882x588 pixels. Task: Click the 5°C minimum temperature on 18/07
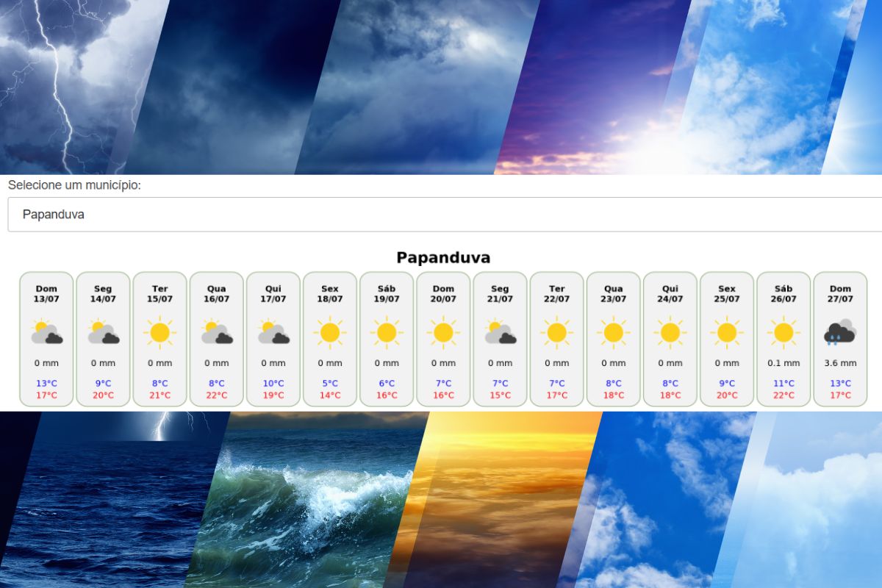point(330,384)
